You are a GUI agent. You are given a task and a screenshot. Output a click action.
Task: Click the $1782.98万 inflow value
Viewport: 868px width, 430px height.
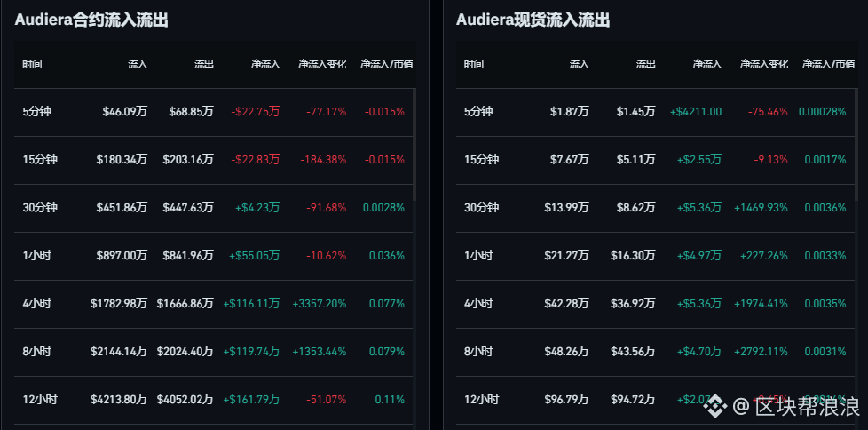[119, 304]
